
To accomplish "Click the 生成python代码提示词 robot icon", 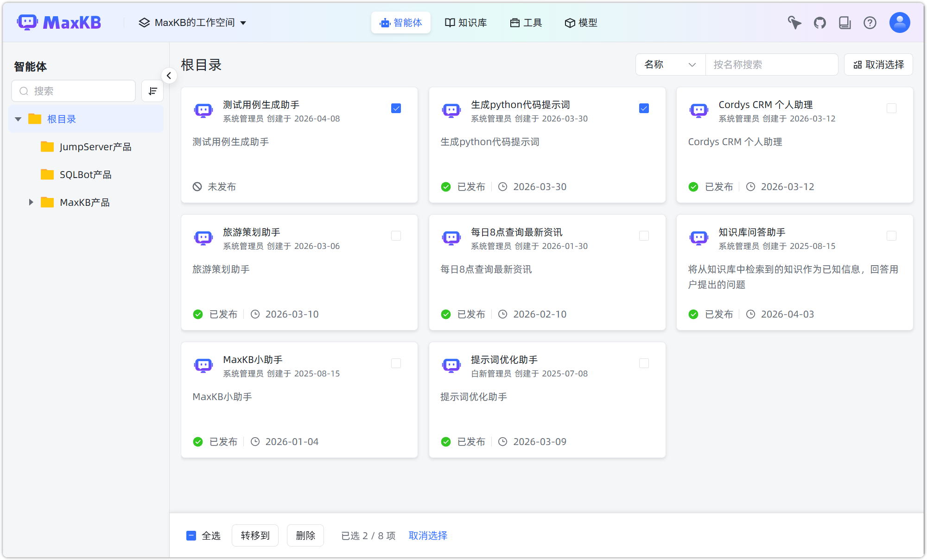I will (x=451, y=110).
